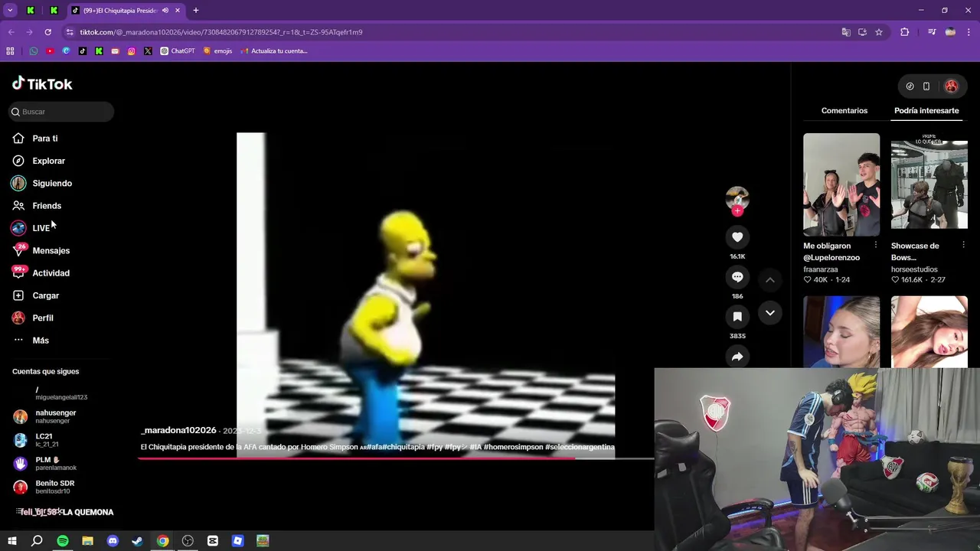Open more options for Me obligaron video

[875, 245]
